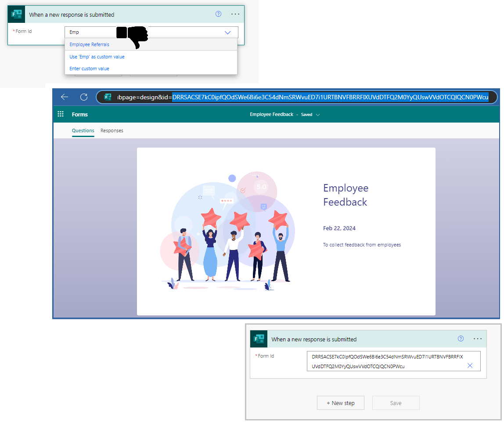This screenshot has width=504, height=427.
Task: Expand the Employee Feedback saved chevron
Action: 318,115
